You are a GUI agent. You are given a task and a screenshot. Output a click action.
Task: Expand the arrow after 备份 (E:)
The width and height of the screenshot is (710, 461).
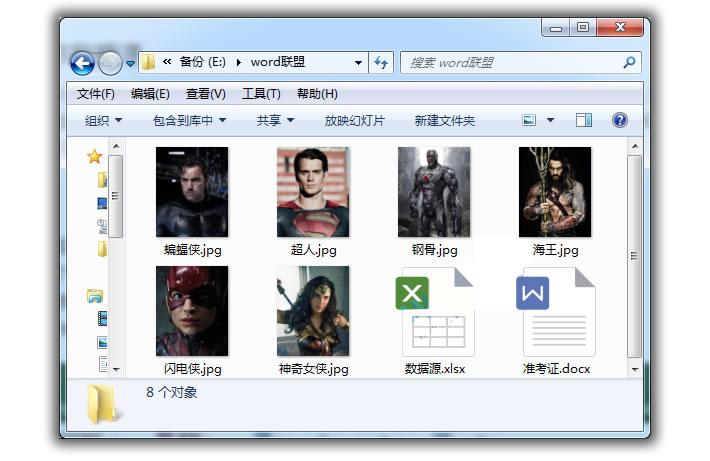pos(239,62)
